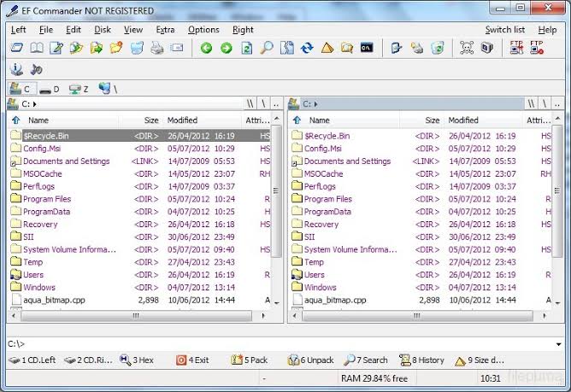The height and width of the screenshot is (392, 571).
Task: Click the music note icon on second toolbar row
Action: point(36,69)
